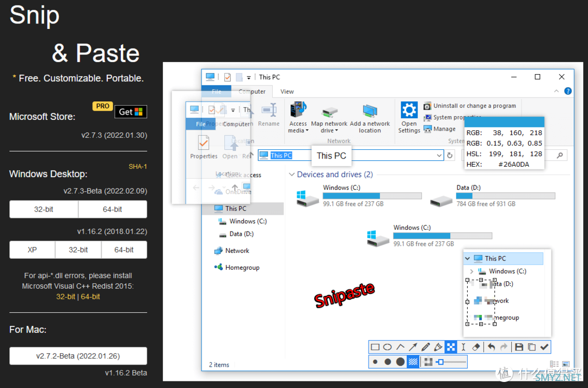The width and height of the screenshot is (588, 388).
Task: Download the v1.16.2 32-bit build
Action: click(78, 250)
